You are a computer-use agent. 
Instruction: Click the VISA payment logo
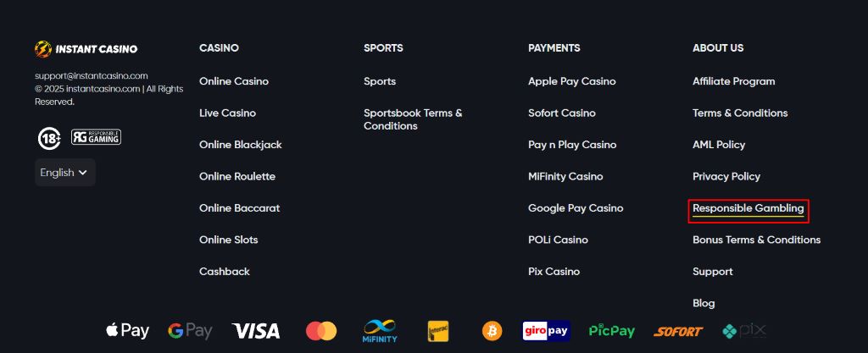pyautogui.click(x=256, y=331)
